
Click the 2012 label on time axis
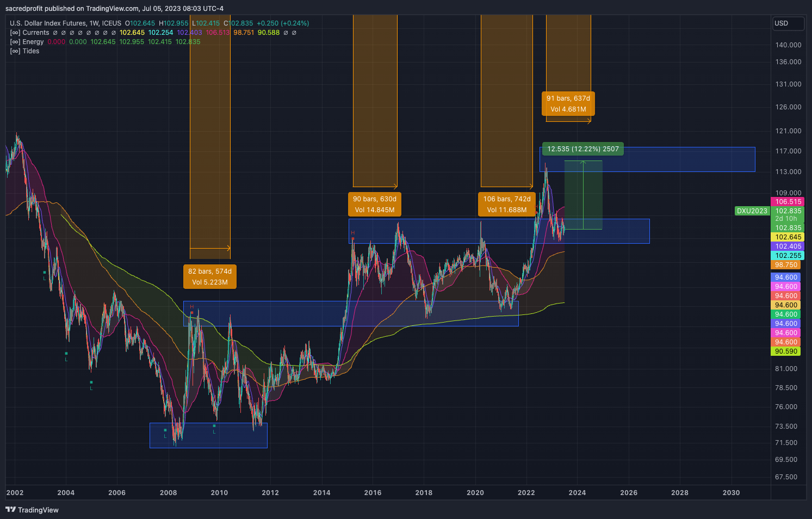coord(270,493)
